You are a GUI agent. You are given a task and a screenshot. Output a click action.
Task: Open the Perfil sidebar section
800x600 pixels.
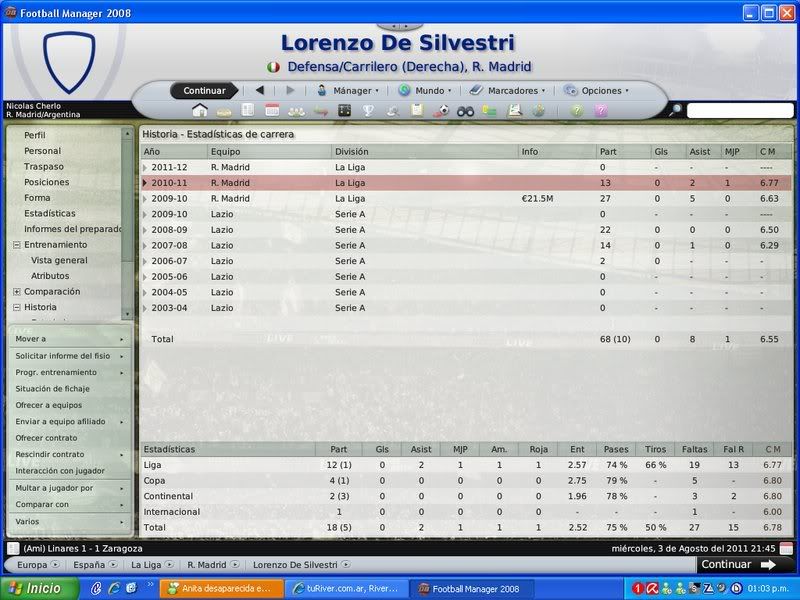point(35,135)
